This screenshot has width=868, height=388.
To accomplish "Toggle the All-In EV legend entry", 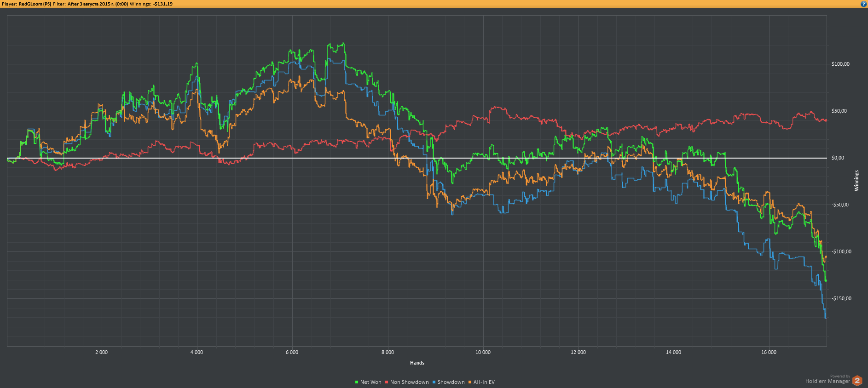I will click(481, 382).
